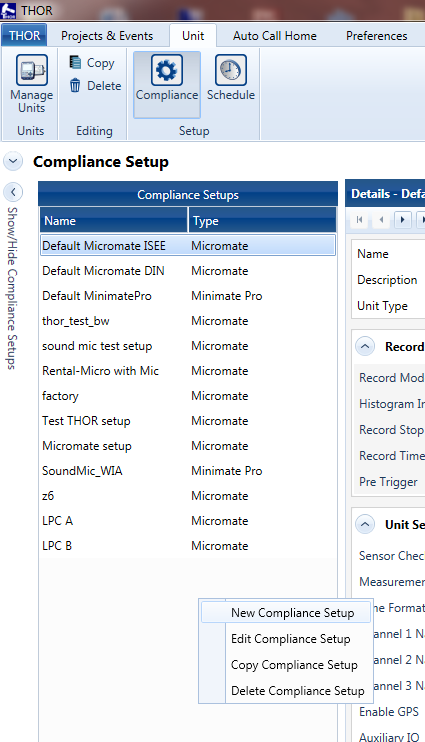Select the Default Micromate DIN setup
425x742 pixels.
[x=188, y=271]
